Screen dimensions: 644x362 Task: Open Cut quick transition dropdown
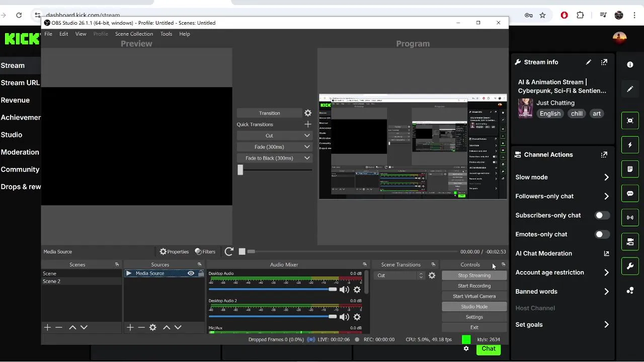(x=274, y=136)
